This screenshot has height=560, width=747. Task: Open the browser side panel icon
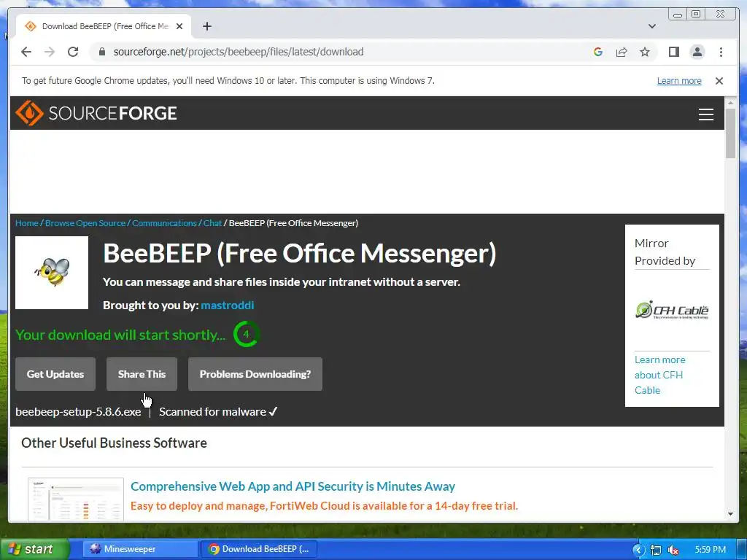[x=673, y=52]
